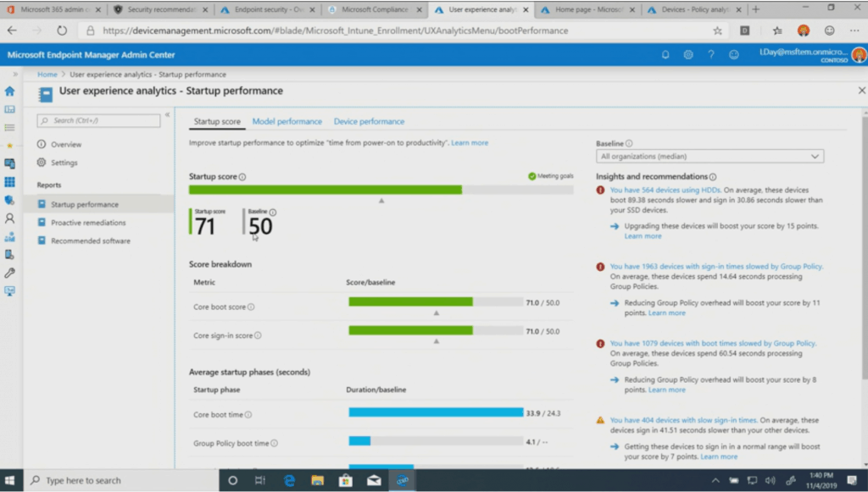Collapse the blade menu with the double chevron

[x=167, y=115]
